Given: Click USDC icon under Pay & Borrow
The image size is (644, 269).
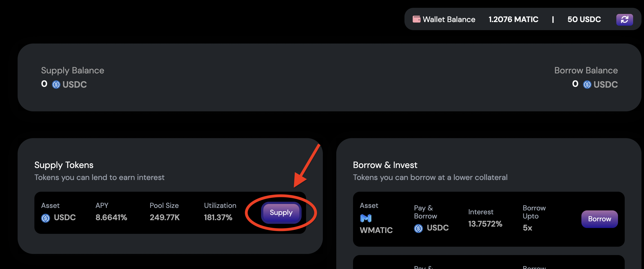Looking at the screenshot, I should click(x=418, y=229).
